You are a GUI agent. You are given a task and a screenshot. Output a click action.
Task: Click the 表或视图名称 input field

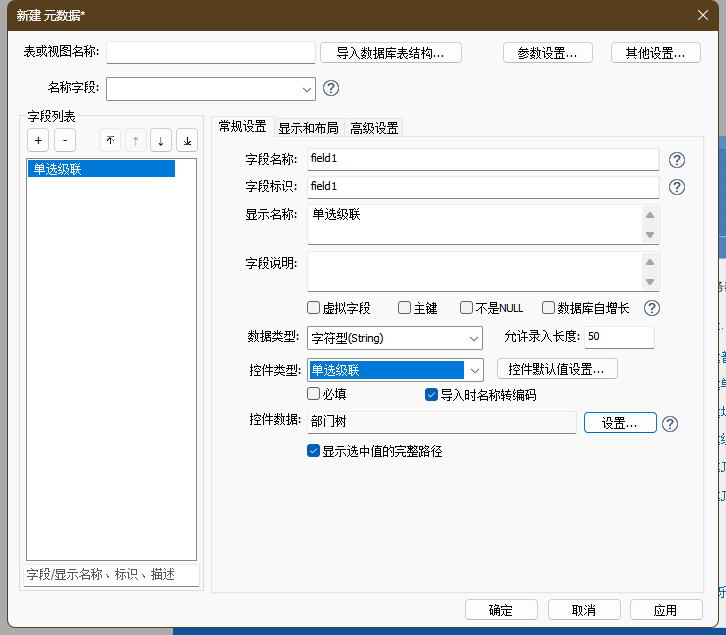pos(210,52)
